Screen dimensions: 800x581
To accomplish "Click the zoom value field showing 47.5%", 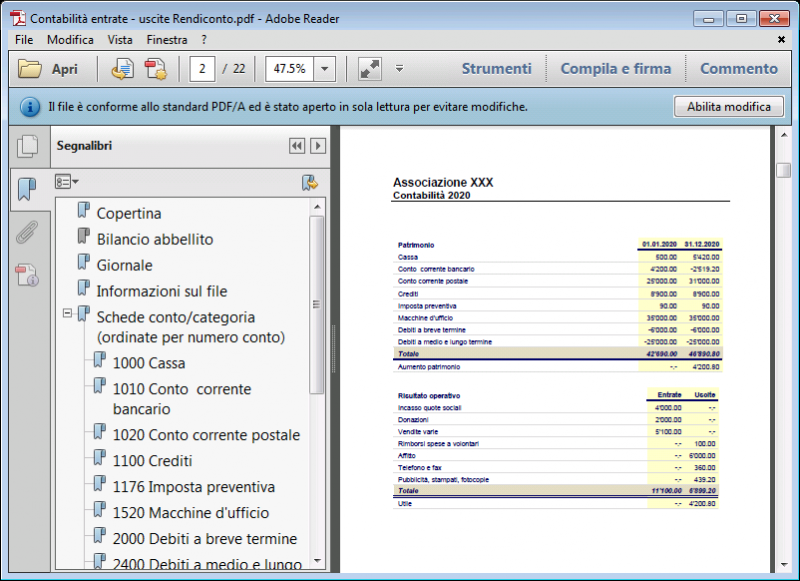I will (290, 69).
